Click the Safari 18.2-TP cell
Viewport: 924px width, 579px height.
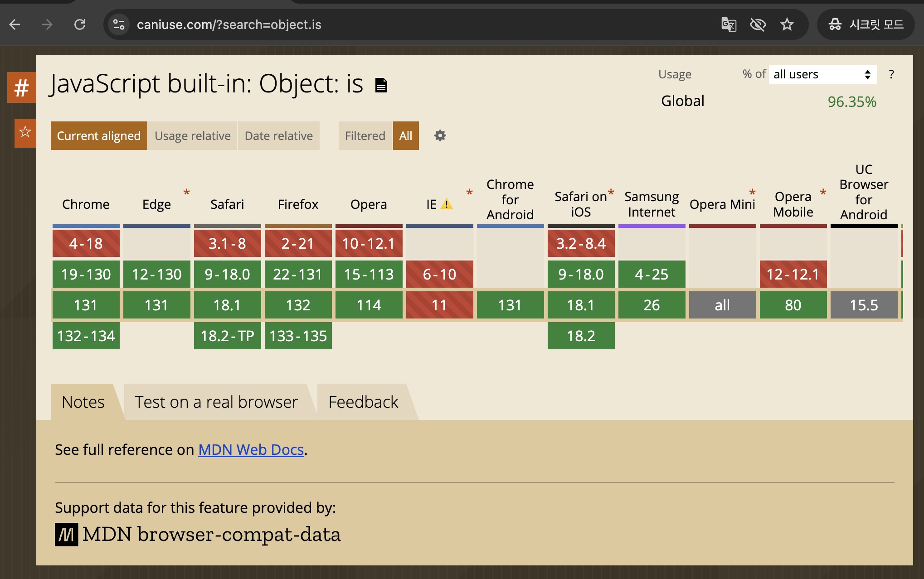pos(227,336)
